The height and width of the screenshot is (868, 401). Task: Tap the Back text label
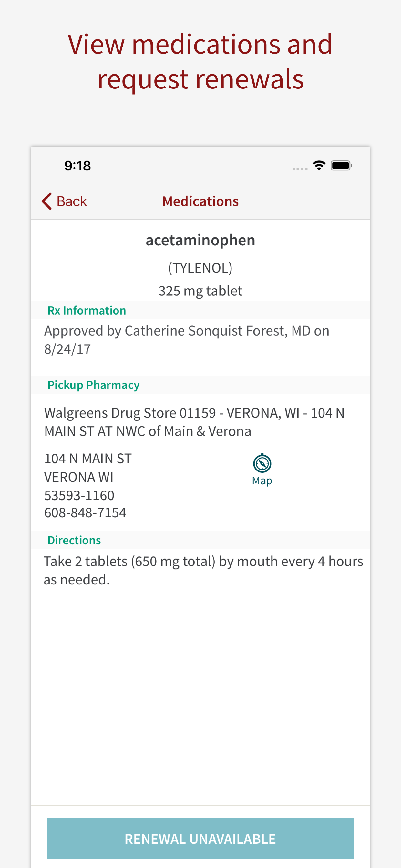[71, 201]
